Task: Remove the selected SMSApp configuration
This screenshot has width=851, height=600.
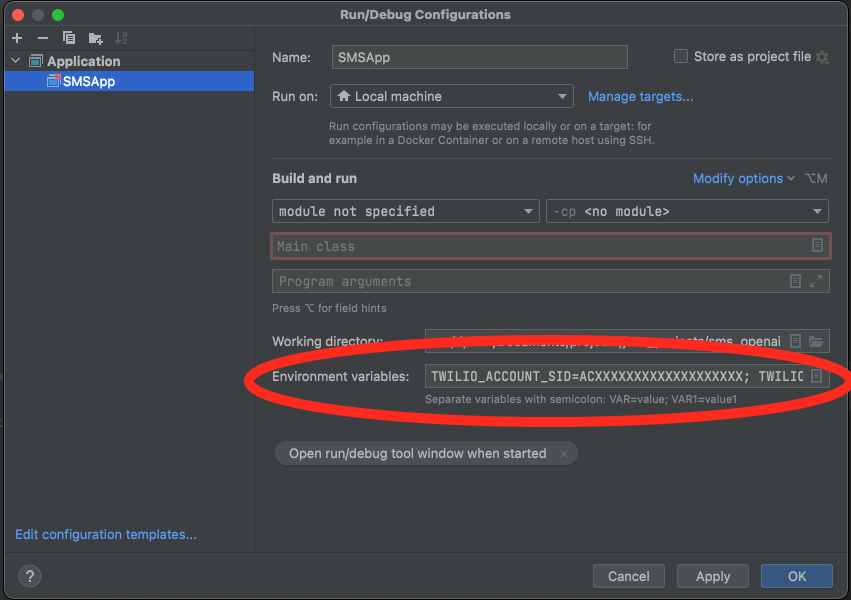Action: tap(41, 38)
